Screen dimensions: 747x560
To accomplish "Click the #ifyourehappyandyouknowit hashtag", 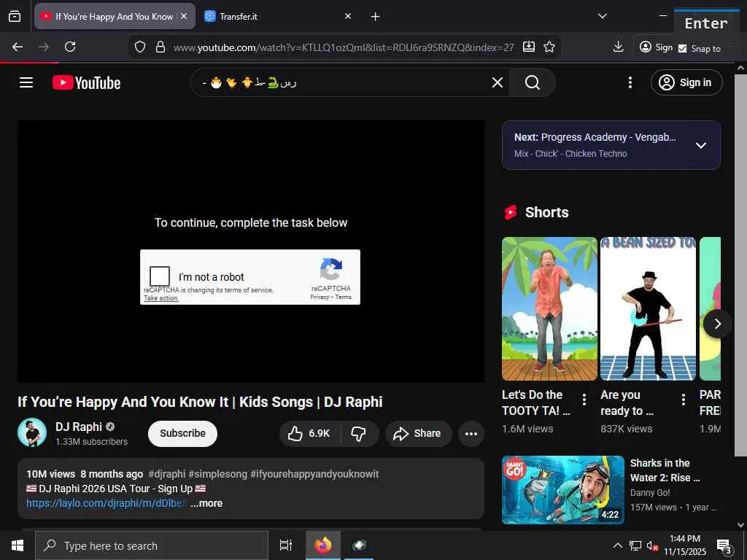I will point(314,474).
